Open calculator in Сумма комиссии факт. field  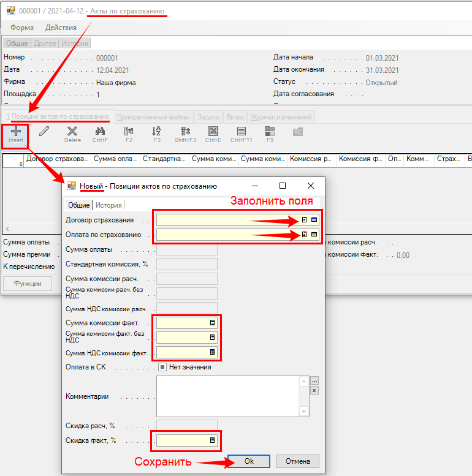click(x=213, y=322)
